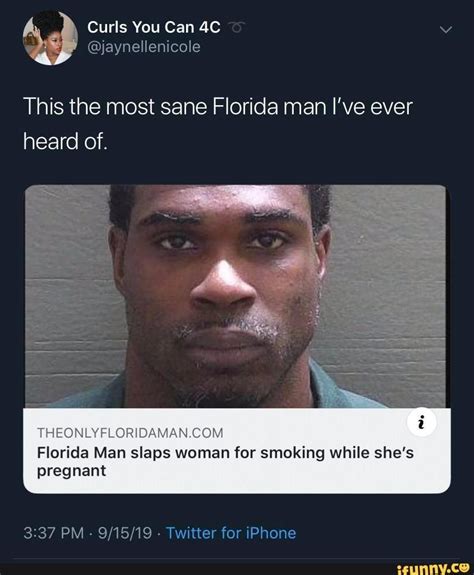Click the curl symbol beside display name
The image size is (474, 575).
click(x=236, y=28)
